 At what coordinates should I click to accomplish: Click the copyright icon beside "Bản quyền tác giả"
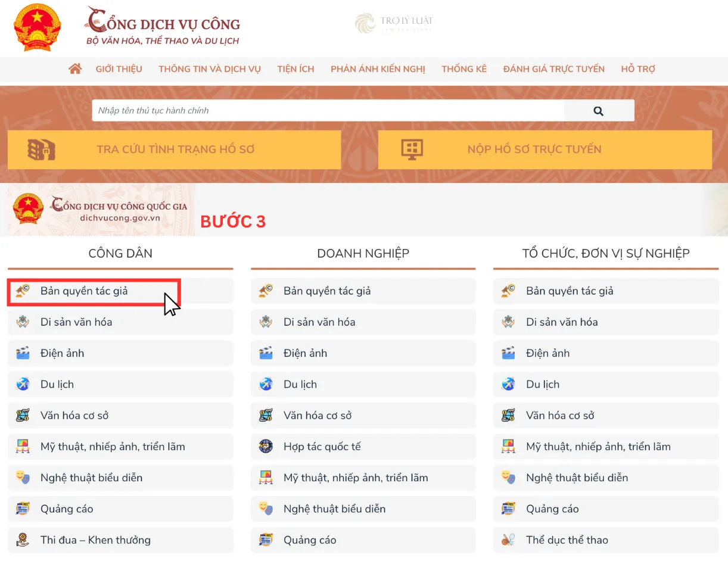coord(23,291)
